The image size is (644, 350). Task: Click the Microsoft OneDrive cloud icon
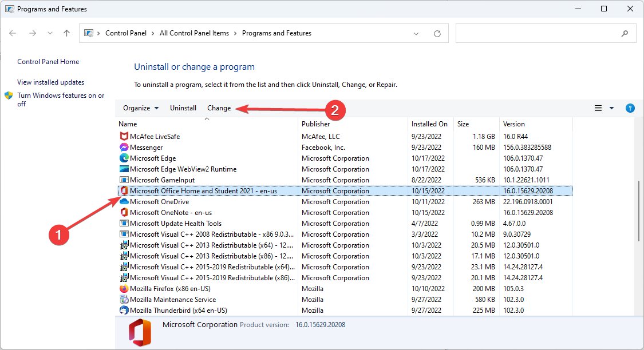point(124,201)
